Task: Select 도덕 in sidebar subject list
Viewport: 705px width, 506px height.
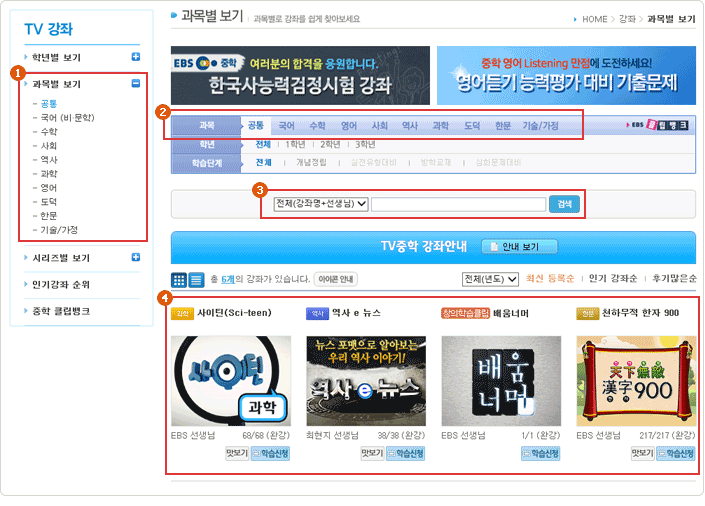Action: (49, 202)
